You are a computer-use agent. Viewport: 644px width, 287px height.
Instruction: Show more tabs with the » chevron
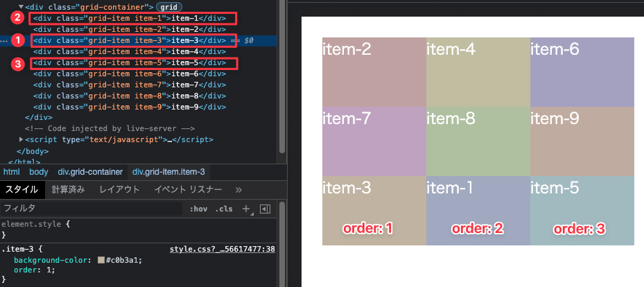[238, 190]
